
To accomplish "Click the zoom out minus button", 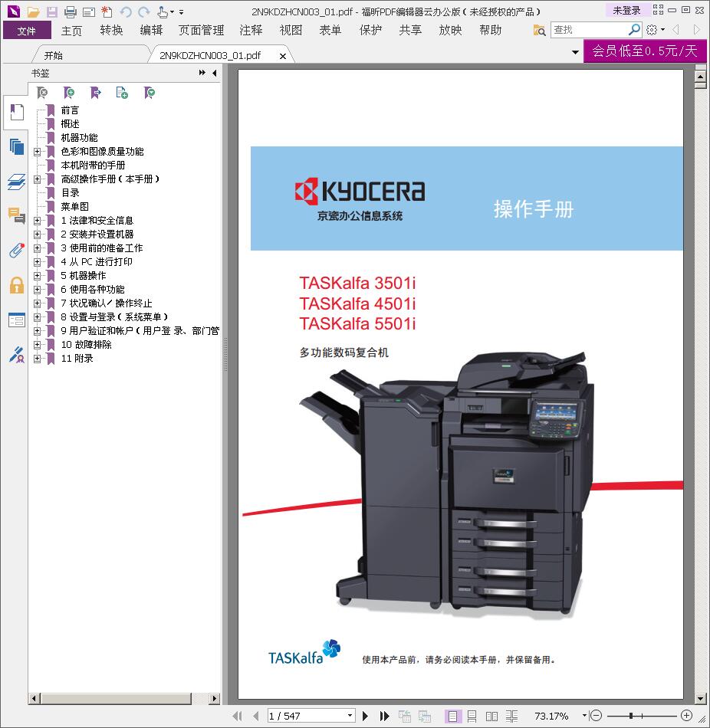I will click(x=597, y=716).
